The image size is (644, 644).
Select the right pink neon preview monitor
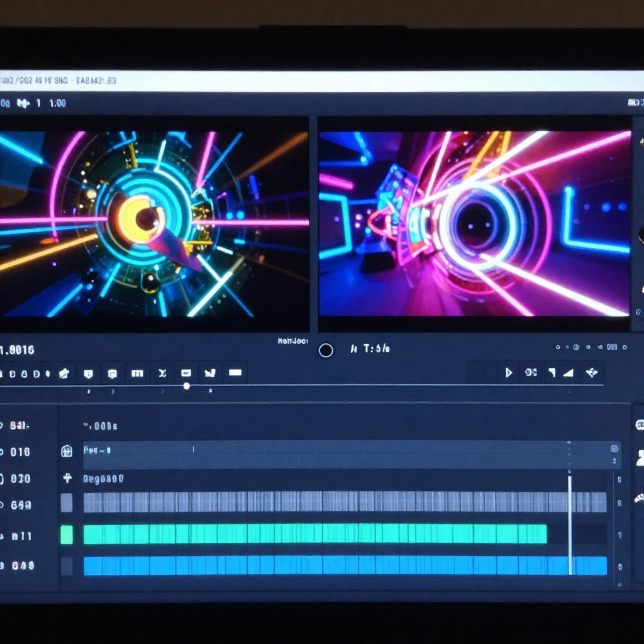pos(474,223)
